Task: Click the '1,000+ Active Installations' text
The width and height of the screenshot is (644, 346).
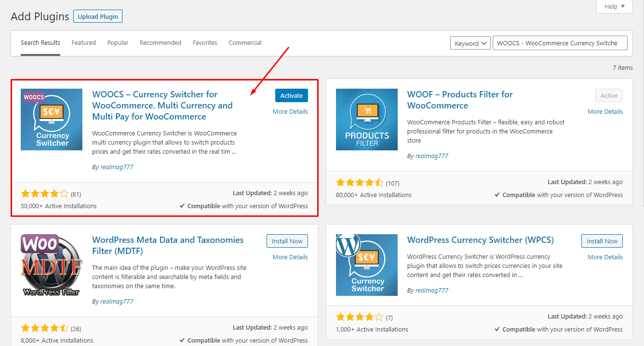Action: point(372,330)
